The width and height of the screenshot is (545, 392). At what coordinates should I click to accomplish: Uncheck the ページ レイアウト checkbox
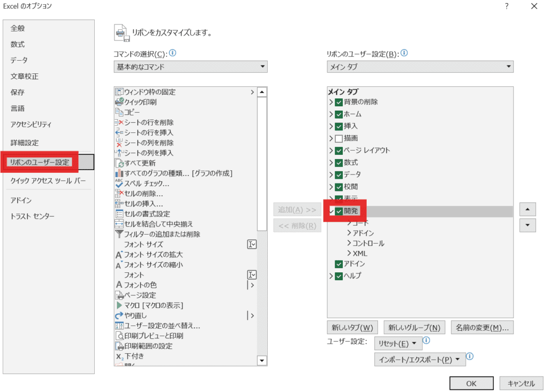339,151
